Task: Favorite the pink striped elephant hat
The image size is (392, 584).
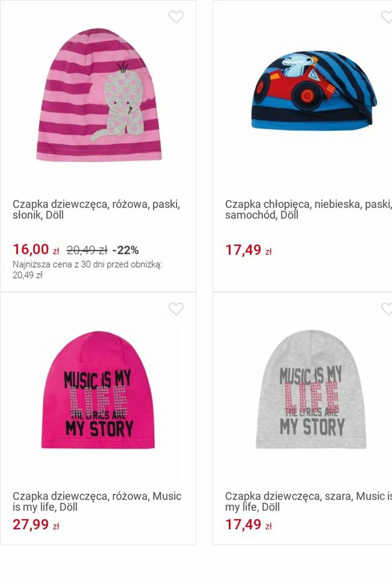Action: tap(176, 17)
